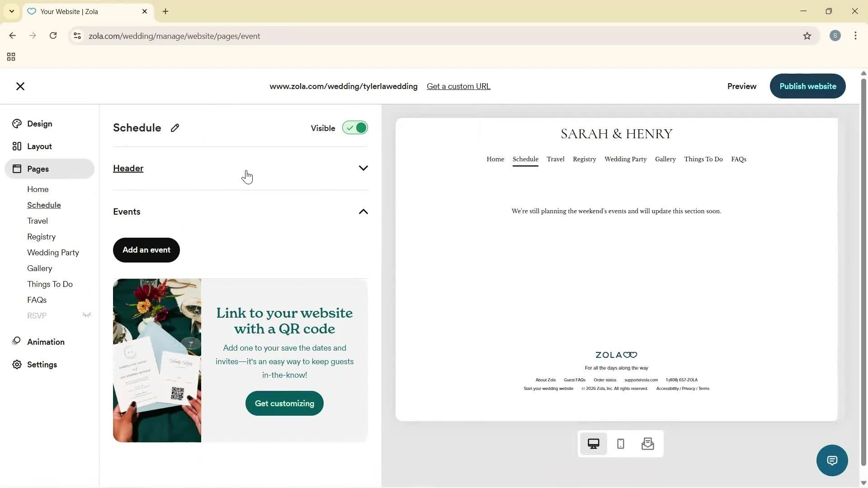Select the desktop preview icon
Image resolution: width=868 pixels, height=488 pixels.
click(x=593, y=443)
